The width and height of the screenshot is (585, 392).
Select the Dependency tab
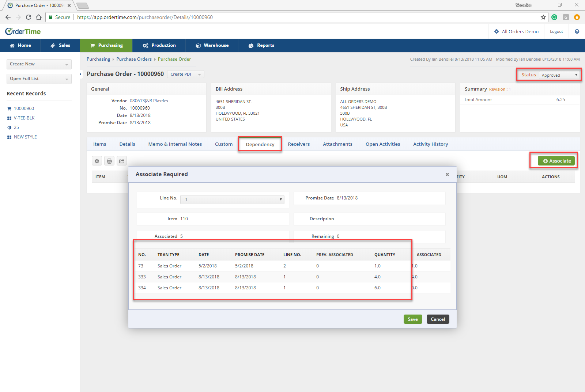pos(260,144)
